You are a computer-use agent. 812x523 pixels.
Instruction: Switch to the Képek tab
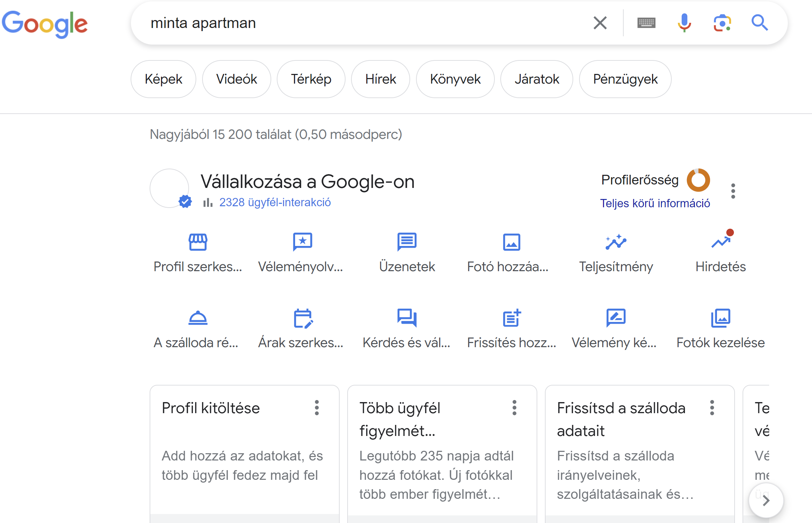[x=163, y=79]
